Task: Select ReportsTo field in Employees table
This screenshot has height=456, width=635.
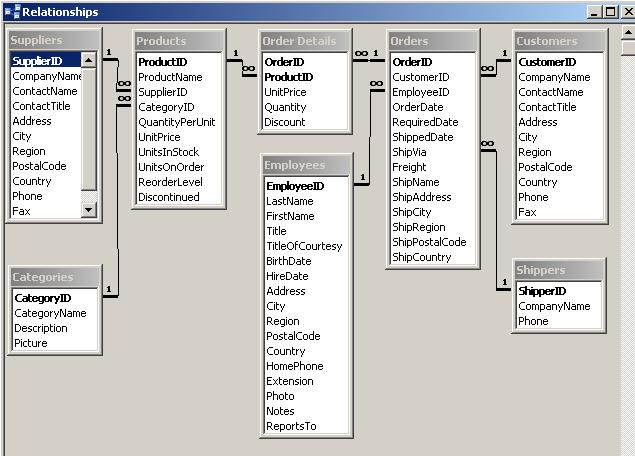Action: pos(291,426)
